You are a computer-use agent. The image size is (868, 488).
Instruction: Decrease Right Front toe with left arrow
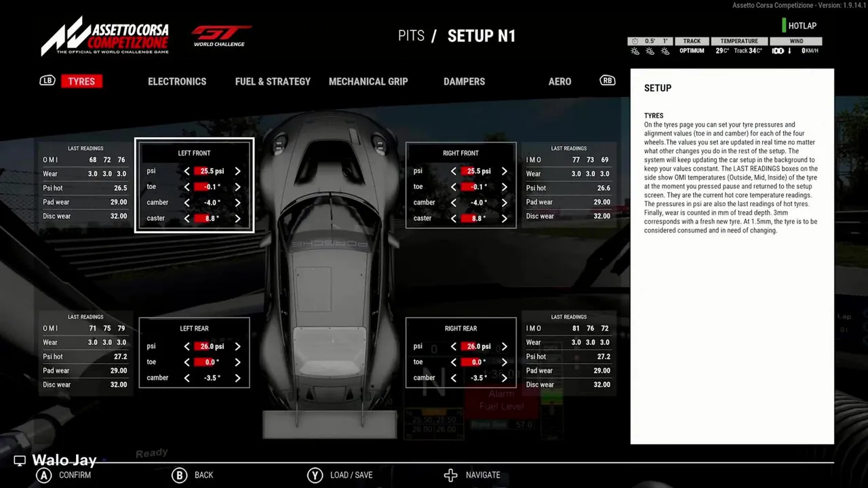point(453,187)
